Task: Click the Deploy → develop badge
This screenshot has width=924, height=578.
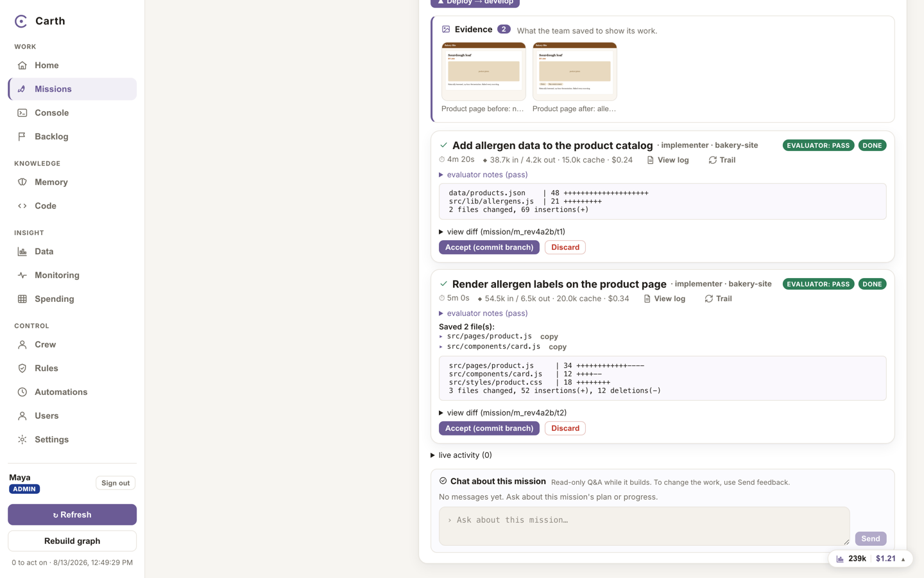Action: 475,3
